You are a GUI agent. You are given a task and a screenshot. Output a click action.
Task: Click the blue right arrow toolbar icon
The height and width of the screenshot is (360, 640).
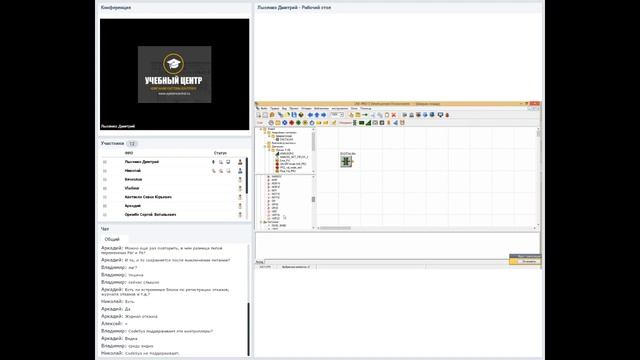(x=324, y=115)
